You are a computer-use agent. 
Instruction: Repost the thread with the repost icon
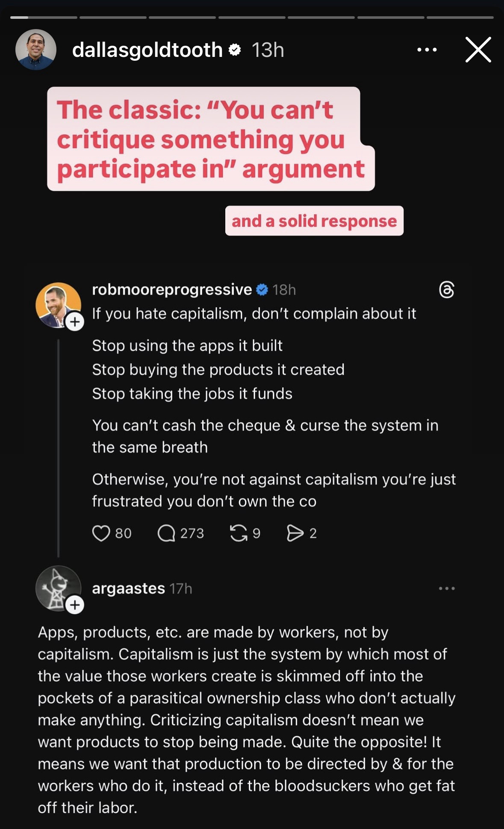click(239, 533)
